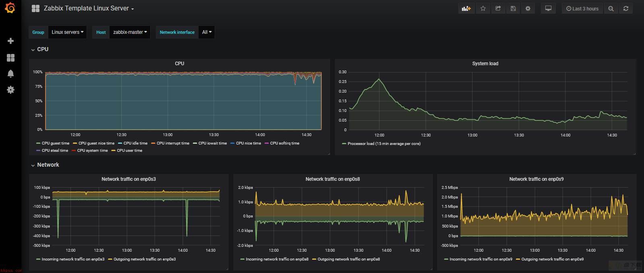The image size is (644, 273).
Task: Click the Group variable label
Action: (38, 32)
